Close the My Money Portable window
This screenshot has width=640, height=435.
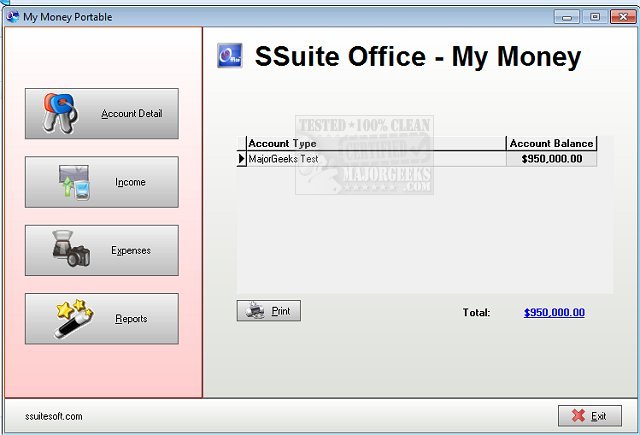[623, 17]
